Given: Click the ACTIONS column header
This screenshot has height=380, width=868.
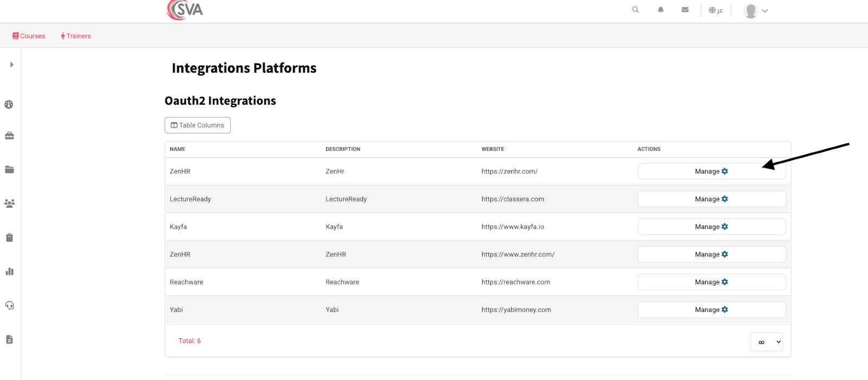Looking at the screenshot, I should (x=649, y=149).
